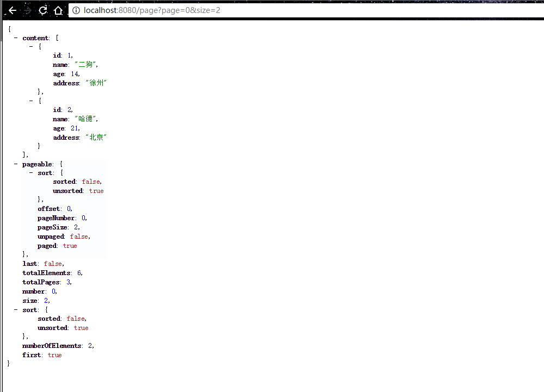Click the id value 2
Screen dimensions: 544x392
[70, 110]
